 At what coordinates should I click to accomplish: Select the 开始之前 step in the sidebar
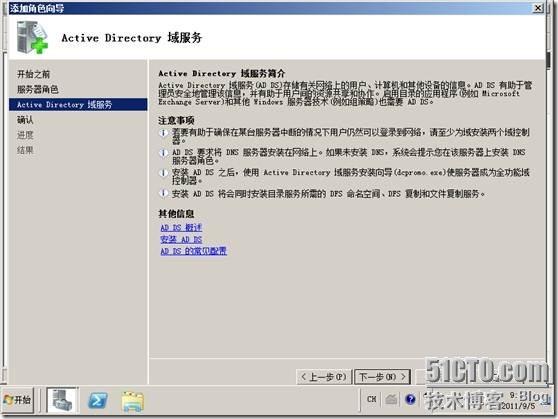point(34,74)
